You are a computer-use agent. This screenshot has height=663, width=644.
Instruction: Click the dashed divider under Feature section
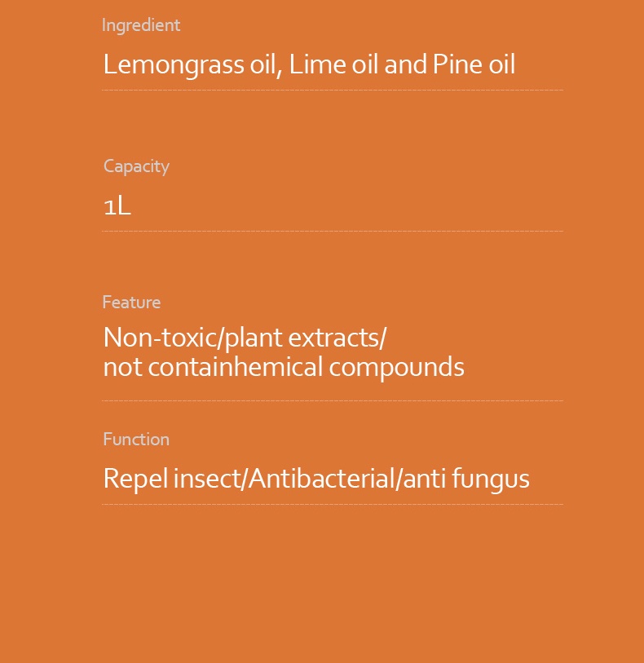[x=333, y=400]
